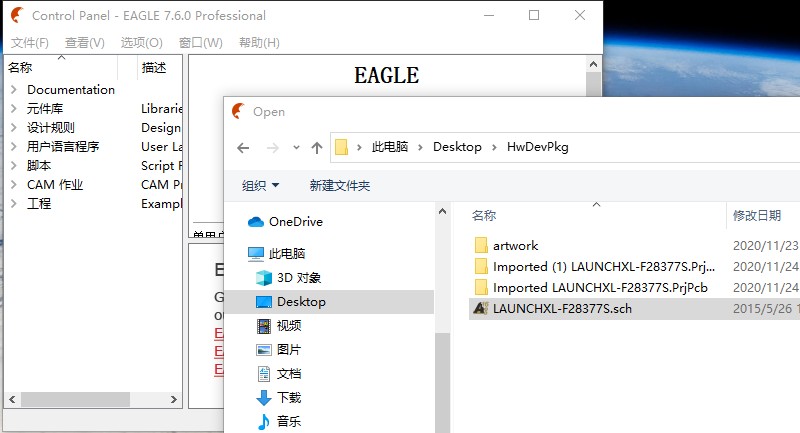
Task: Click date 2015/5/26 of the .sch file
Action: click(763, 309)
